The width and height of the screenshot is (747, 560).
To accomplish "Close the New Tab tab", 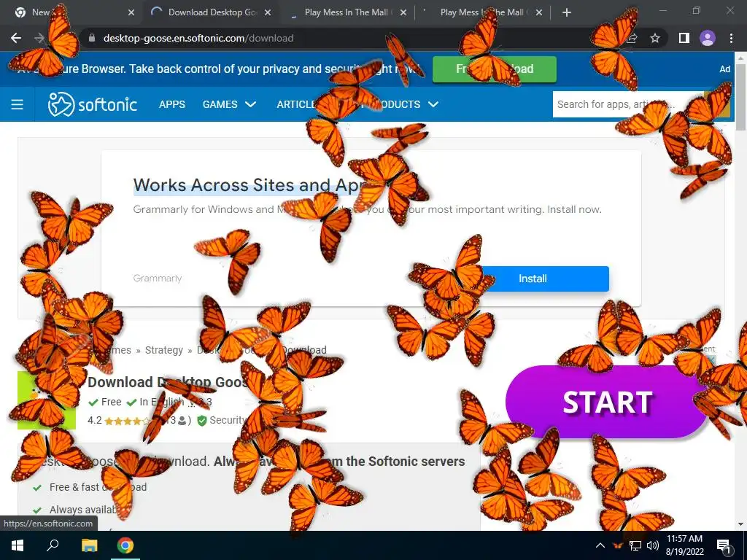I will click(x=131, y=12).
